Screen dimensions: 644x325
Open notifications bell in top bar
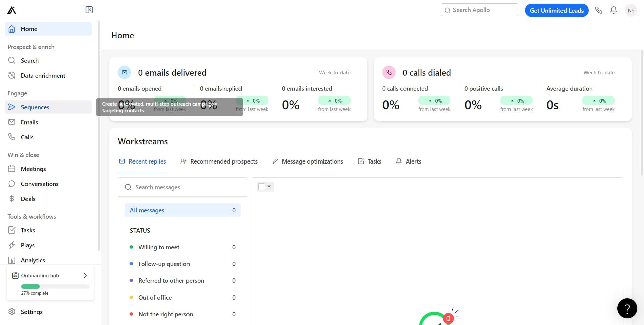(x=614, y=10)
